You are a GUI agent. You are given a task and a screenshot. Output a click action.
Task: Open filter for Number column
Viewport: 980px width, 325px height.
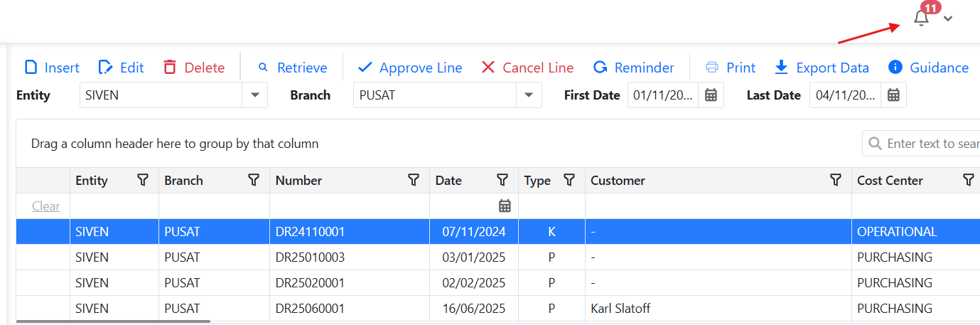click(x=414, y=180)
